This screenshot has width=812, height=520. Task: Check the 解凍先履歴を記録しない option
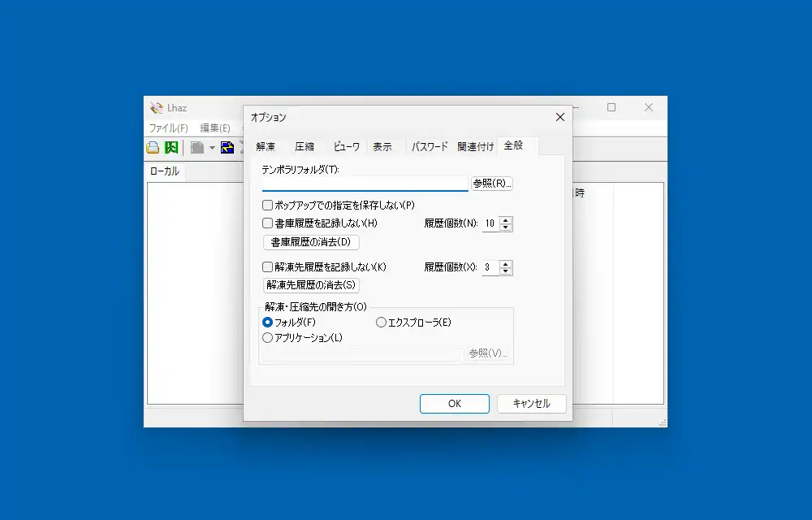click(267, 266)
